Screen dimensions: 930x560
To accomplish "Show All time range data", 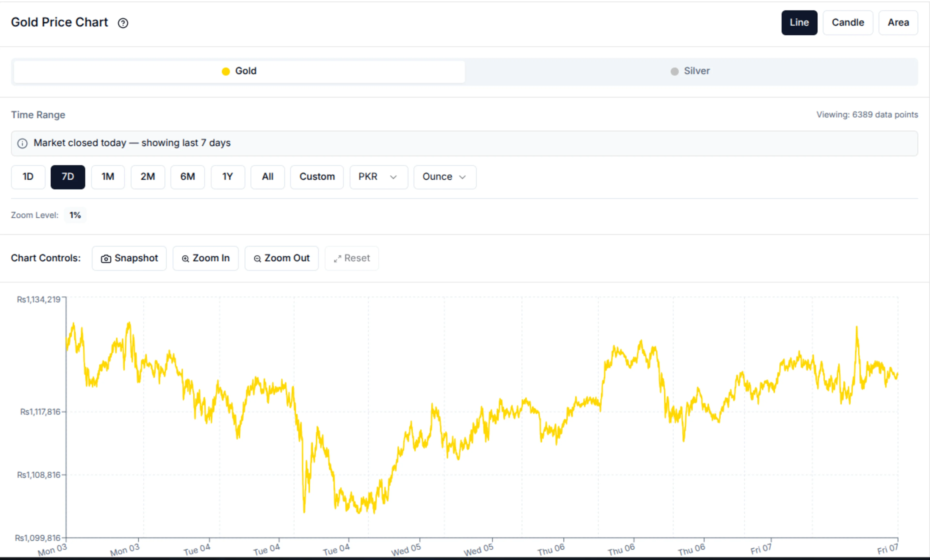I will (x=268, y=177).
